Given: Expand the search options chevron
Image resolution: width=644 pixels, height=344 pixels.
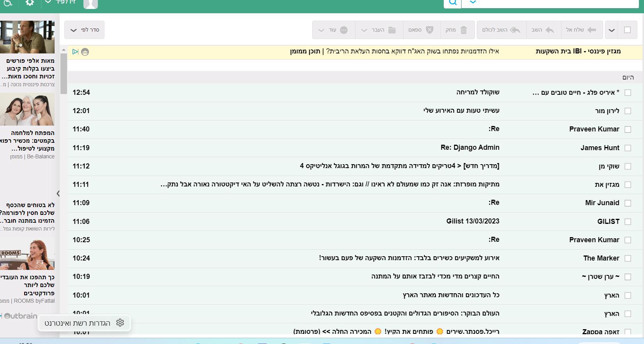Looking at the screenshot, I should 472,2.
